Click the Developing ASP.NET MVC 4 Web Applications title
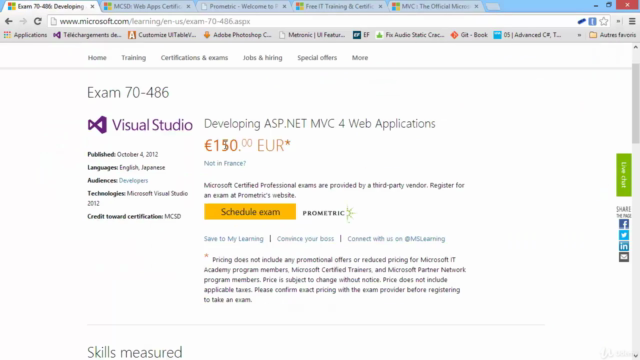The width and height of the screenshot is (640, 360). tap(320, 124)
